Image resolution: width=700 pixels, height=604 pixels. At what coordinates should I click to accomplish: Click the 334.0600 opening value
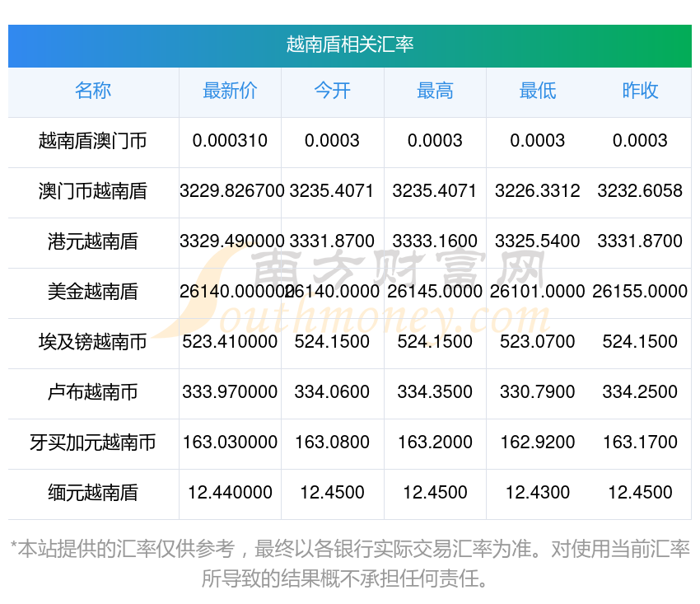[x=332, y=391]
